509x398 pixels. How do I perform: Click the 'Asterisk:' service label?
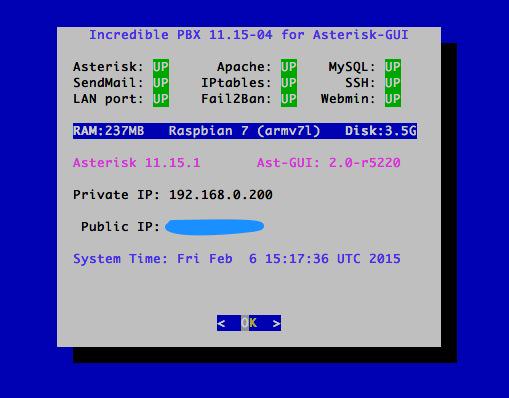pos(108,67)
